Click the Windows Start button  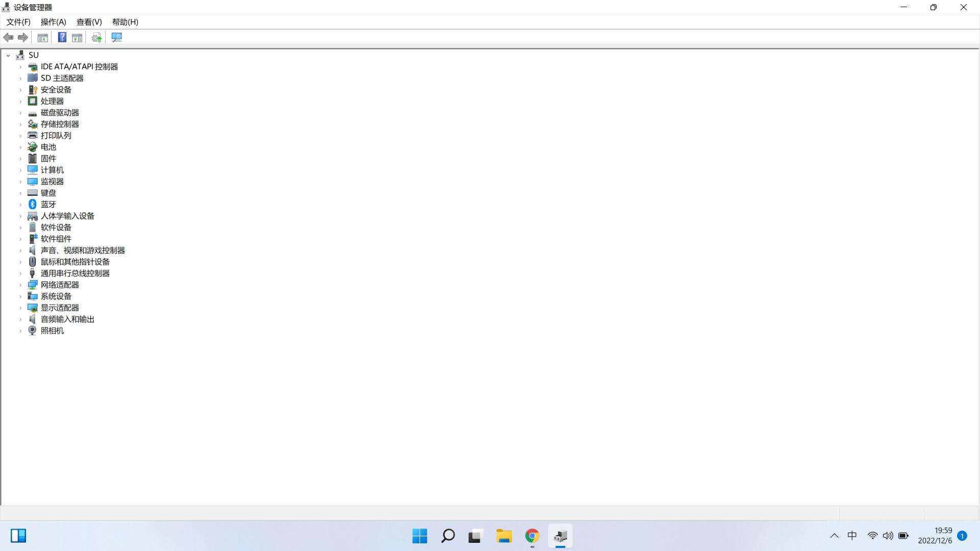tap(420, 536)
